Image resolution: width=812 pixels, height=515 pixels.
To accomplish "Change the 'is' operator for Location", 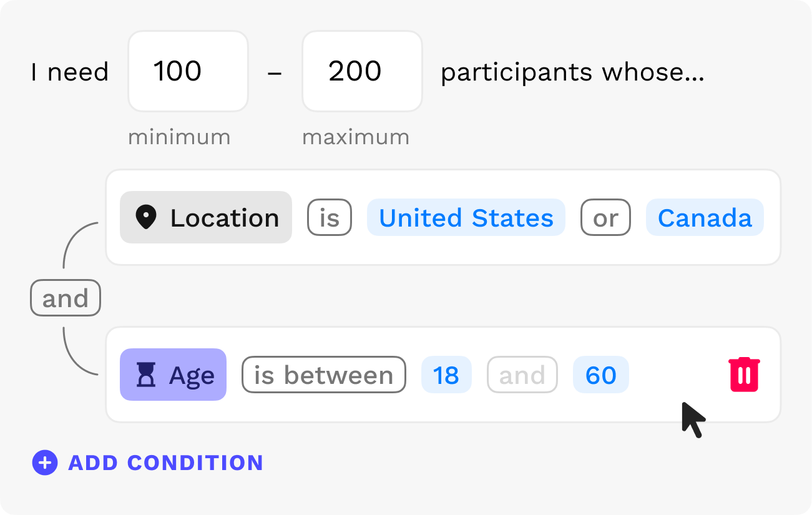I will click(330, 217).
